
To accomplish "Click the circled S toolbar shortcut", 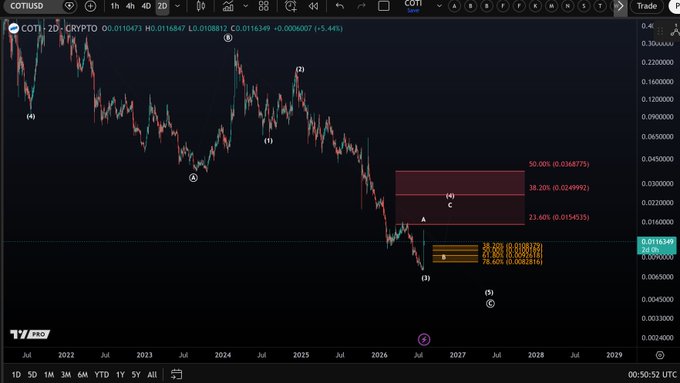I will point(584,6).
